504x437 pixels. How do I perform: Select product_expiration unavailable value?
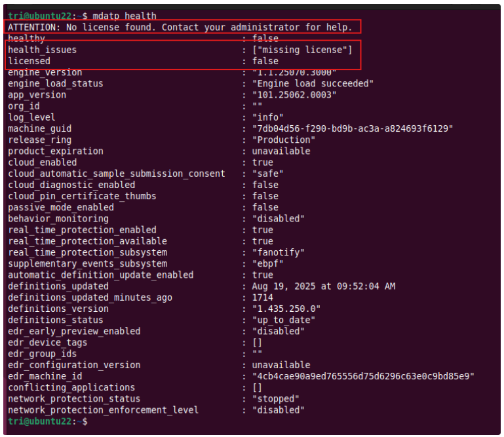281,151
